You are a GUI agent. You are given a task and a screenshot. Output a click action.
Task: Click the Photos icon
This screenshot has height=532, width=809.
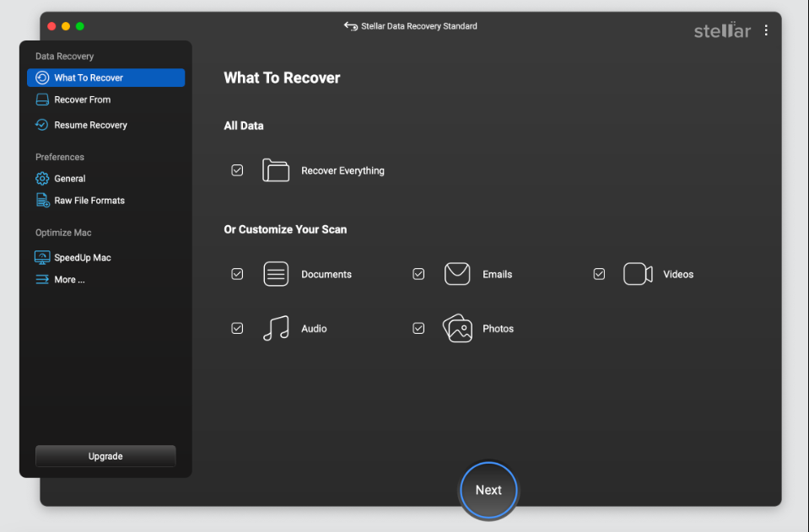click(x=457, y=329)
